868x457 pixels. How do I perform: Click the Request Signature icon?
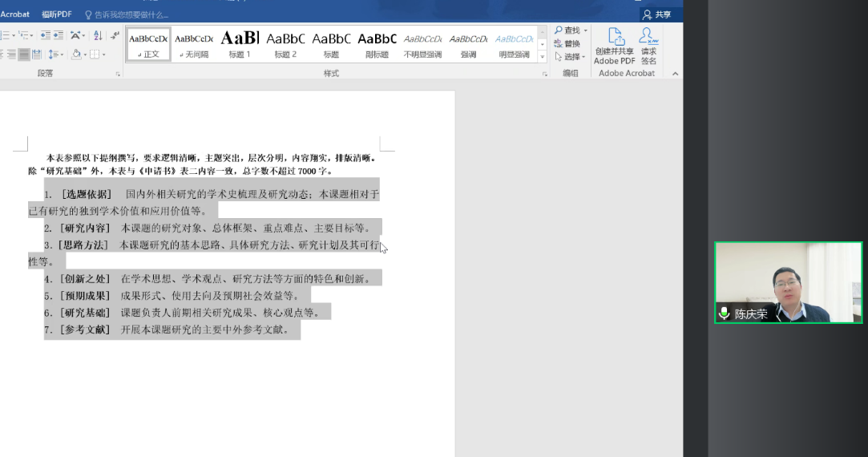point(648,47)
